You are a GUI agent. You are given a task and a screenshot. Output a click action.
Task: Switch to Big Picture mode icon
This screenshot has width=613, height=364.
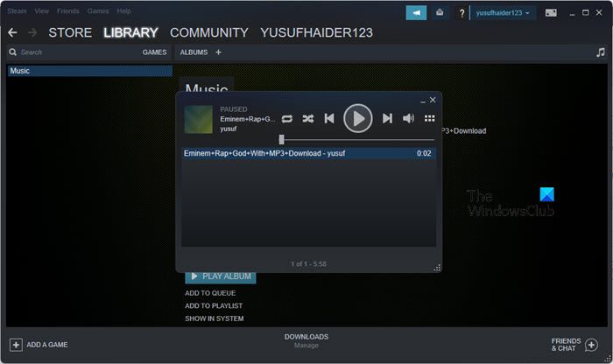tap(551, 13)
